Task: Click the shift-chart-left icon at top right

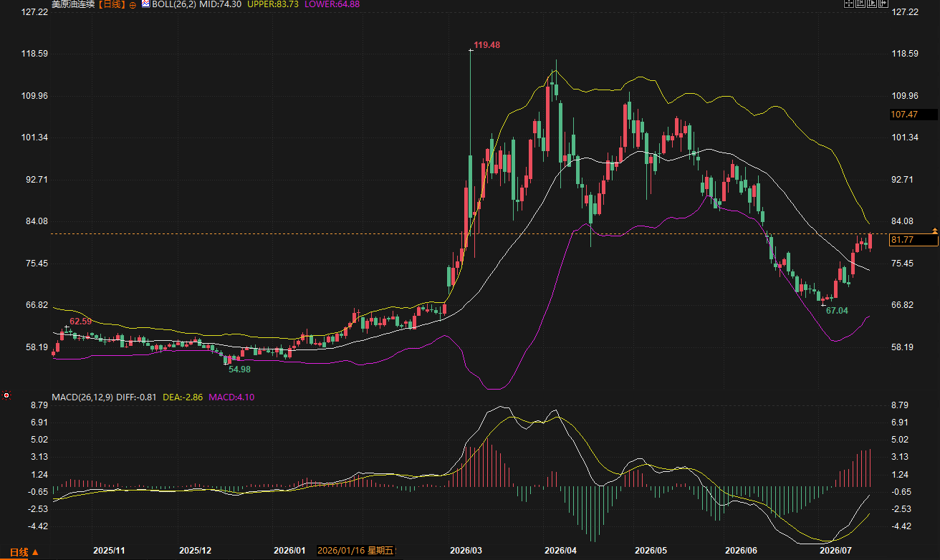Action: click(860, 4)
